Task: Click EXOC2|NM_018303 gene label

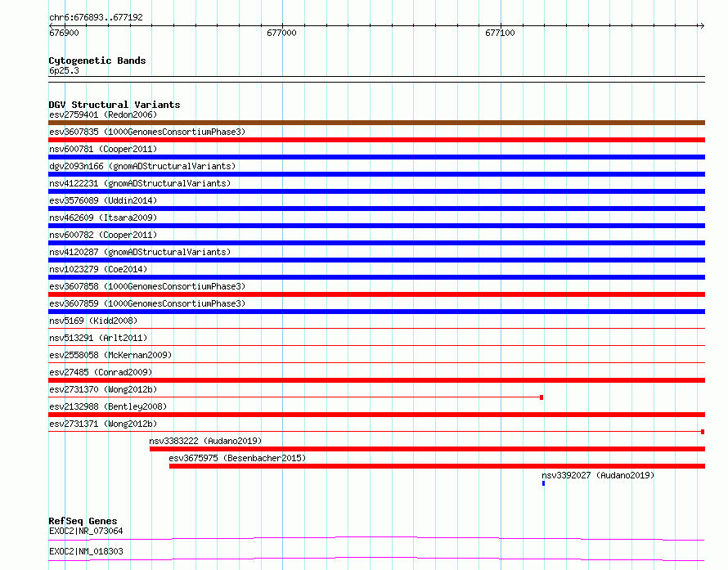Action: click(86, 551)
